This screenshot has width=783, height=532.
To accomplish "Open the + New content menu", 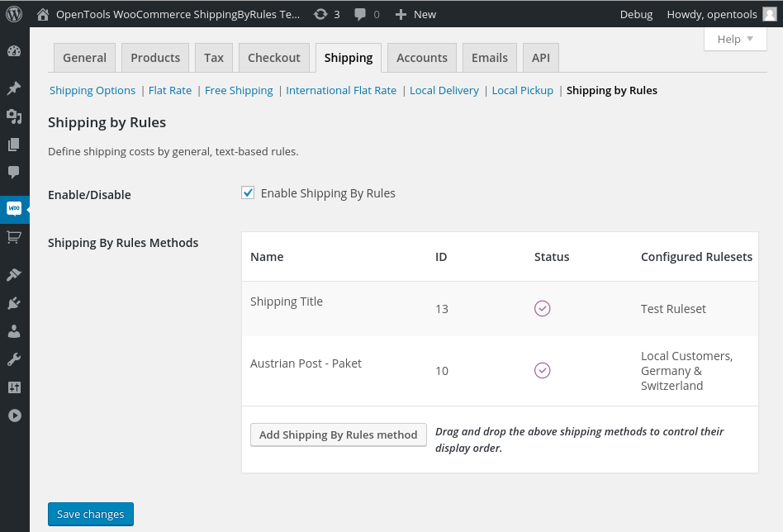I will [x=415, y=14].
